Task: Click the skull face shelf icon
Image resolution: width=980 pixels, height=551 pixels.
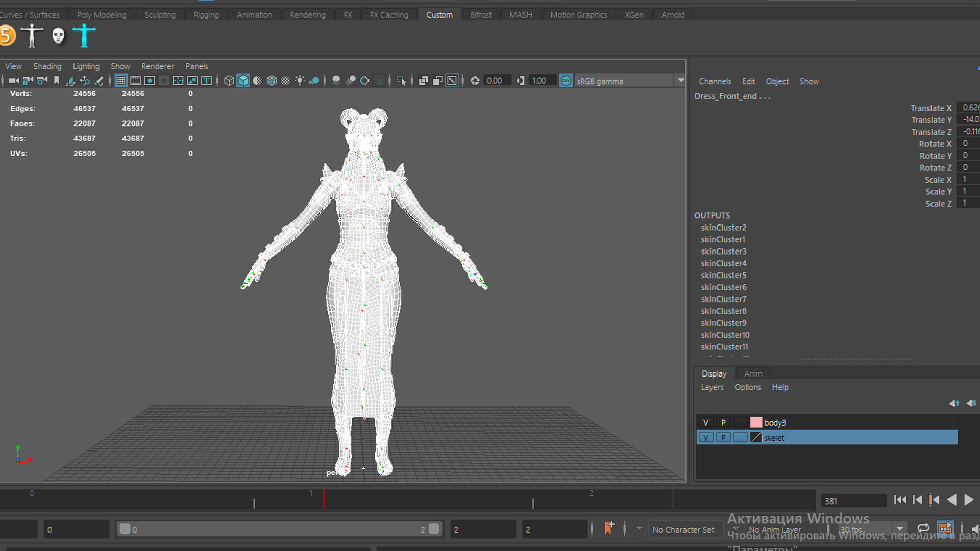Action: click(x=58, y=36)
